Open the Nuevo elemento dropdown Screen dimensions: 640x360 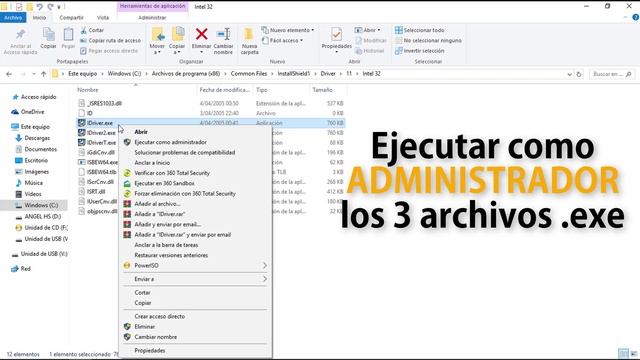pyautogui.click(x=288, y=30)
